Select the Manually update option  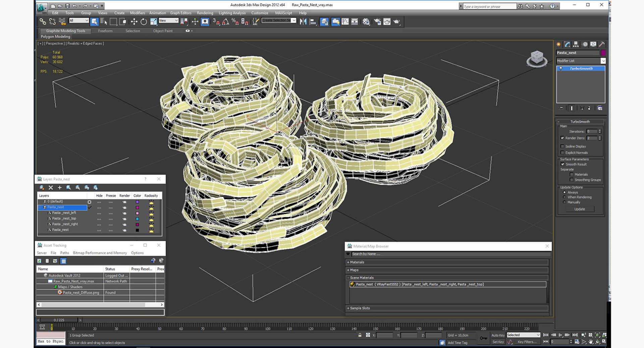point(565,202)
